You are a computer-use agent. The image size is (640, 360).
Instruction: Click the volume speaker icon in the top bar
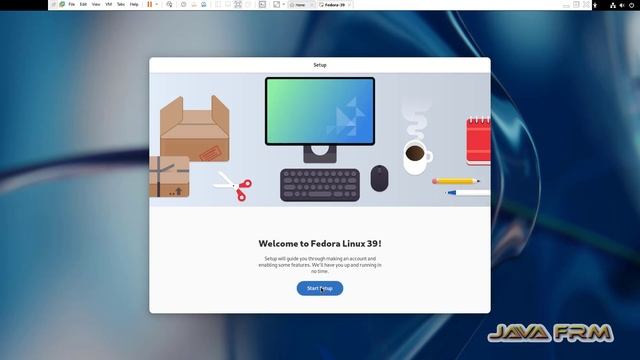[622, 5]
